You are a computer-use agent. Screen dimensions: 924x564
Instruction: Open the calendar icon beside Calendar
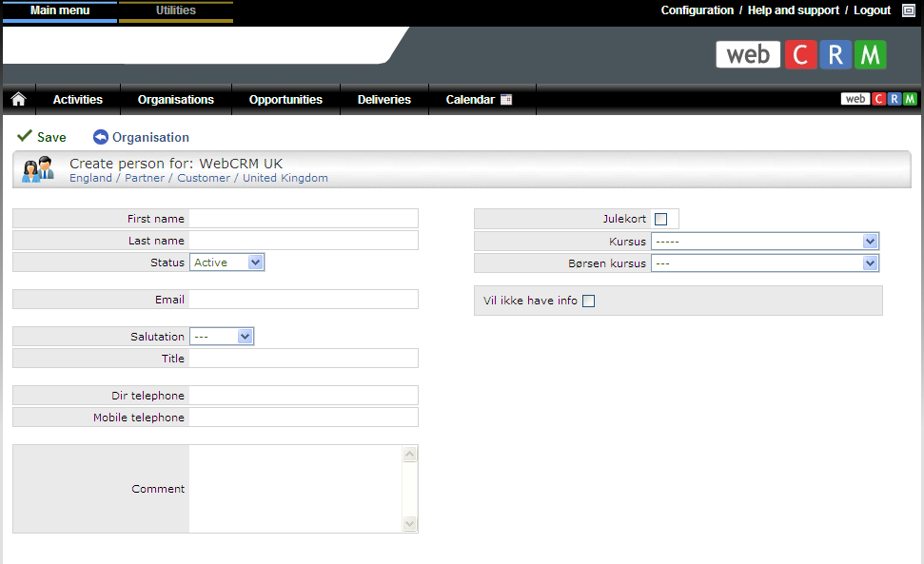[x=506, y=100]
